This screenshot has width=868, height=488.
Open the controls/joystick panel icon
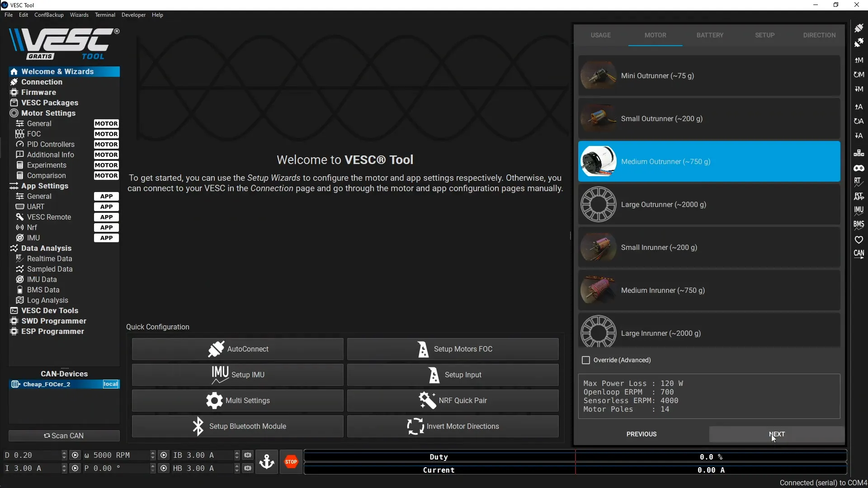coord(859,168)
